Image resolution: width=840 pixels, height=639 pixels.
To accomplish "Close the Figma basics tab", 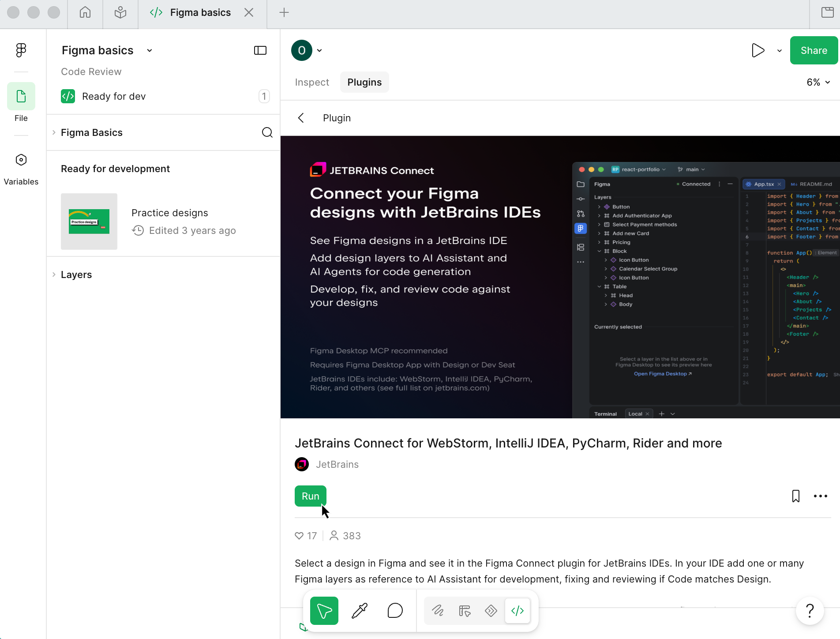I will click(x=249, y=12).
